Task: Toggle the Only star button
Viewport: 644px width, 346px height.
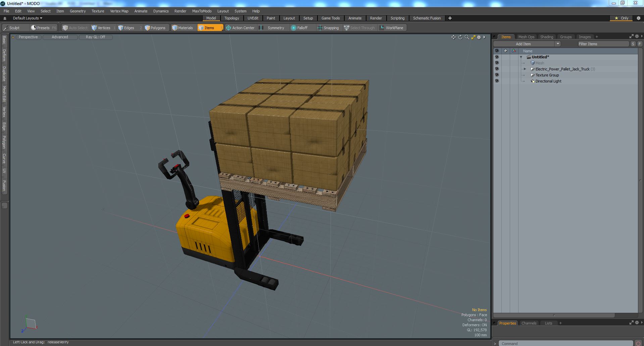Action: (x=621, y=18)
